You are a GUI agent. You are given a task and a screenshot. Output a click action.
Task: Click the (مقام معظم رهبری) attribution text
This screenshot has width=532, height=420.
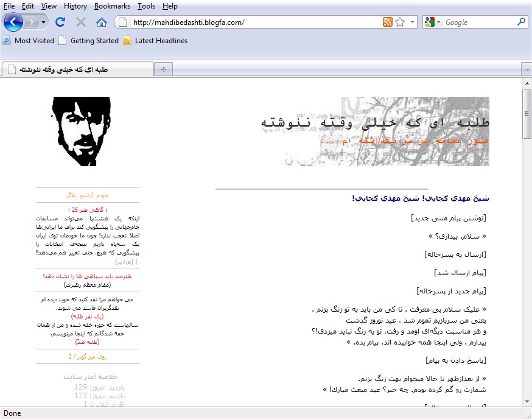87,285
